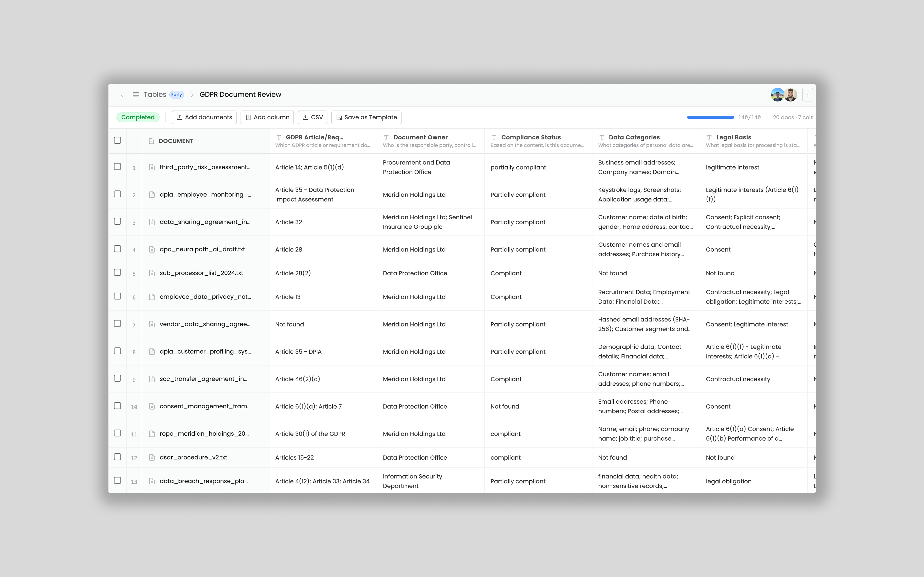The height and width of the screenshot is (577, 924).
Task: Click the back arrow chevron icon
Action: coord(122,95)
